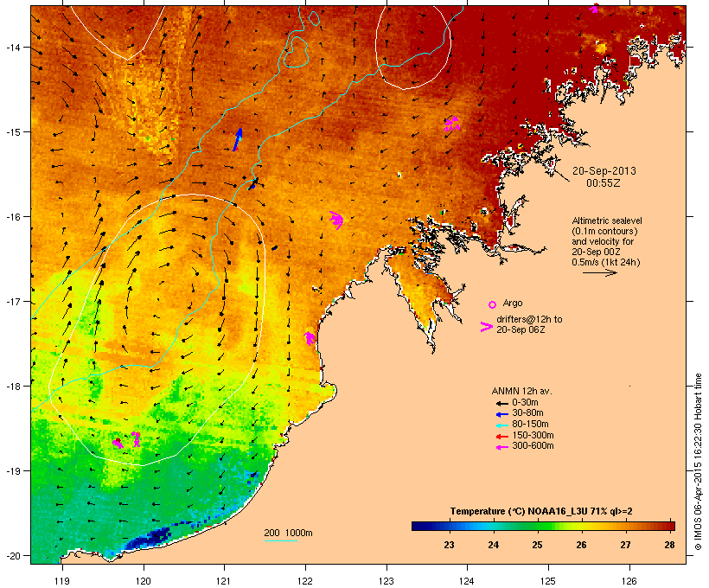Click the magenta drifter at coast near 122E, 17.4S
Image resolution: width=709 pixels, height=588 pixels.
[310, 337]
